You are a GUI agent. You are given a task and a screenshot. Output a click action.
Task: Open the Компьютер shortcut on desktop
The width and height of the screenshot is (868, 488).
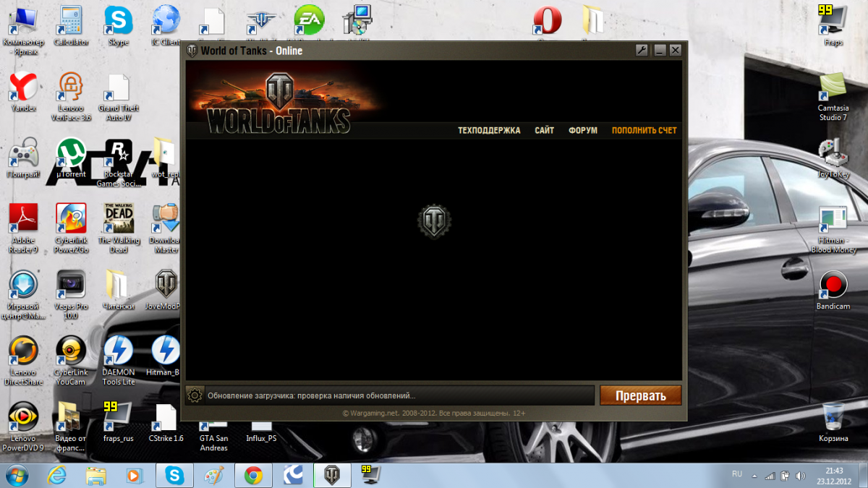coord(23,30)
